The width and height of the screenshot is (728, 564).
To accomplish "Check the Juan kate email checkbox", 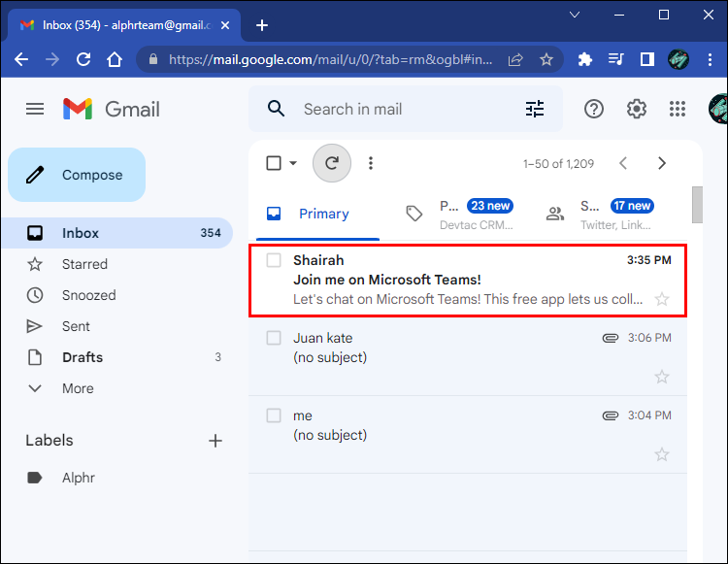I will point(274,338).
